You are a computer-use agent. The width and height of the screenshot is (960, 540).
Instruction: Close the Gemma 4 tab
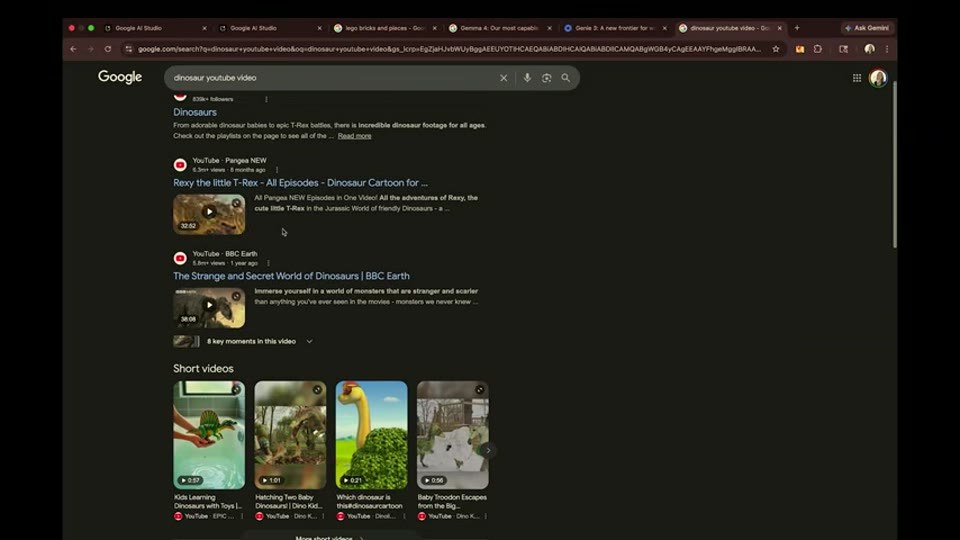549,28
